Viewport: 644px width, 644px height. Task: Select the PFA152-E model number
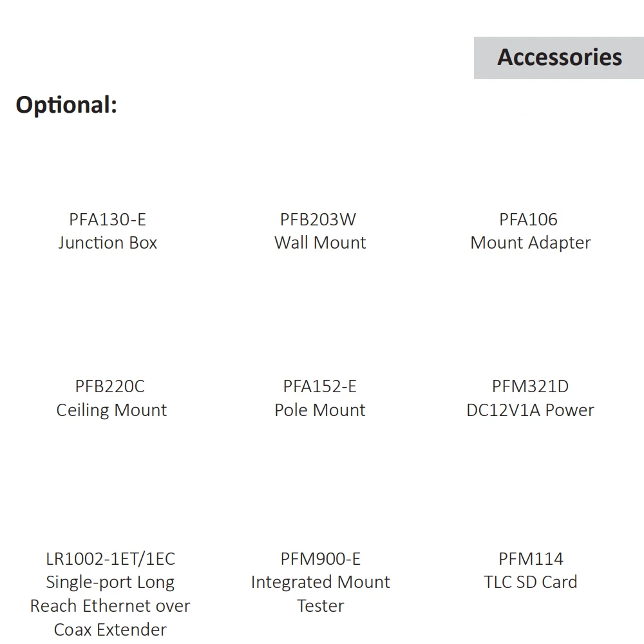tap(319, 386)
